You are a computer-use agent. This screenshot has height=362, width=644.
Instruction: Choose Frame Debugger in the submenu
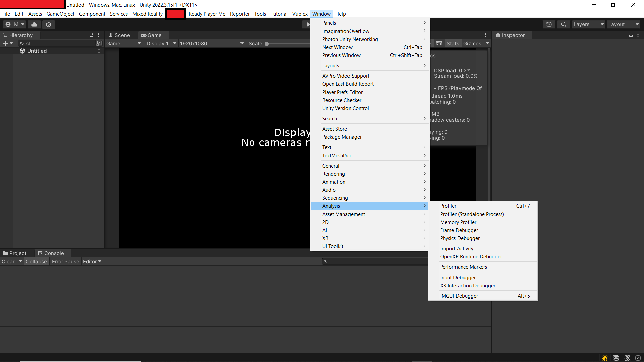tap(459, 230)
